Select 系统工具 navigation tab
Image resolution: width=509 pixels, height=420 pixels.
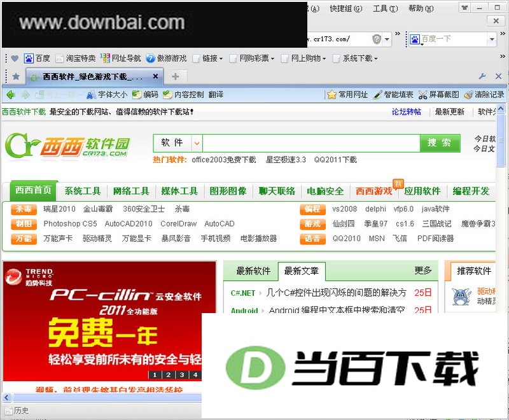point(83,191)
